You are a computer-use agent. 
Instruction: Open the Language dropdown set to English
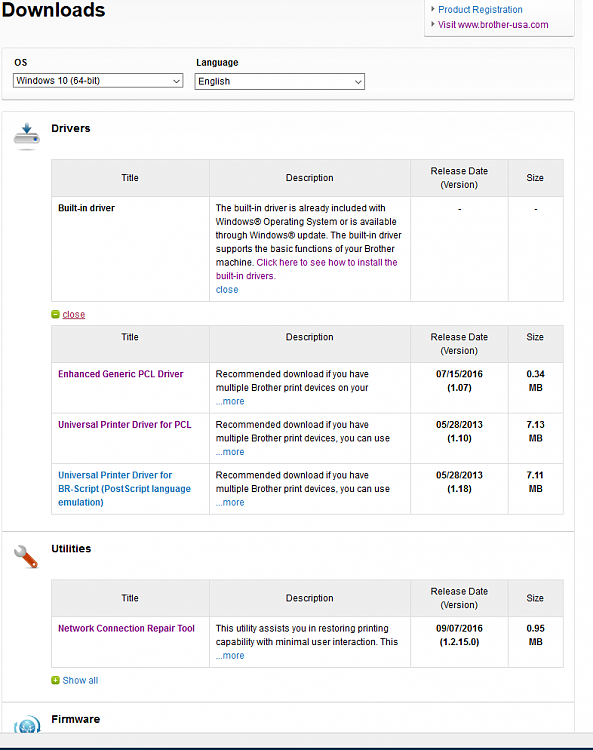coord(280,81)
